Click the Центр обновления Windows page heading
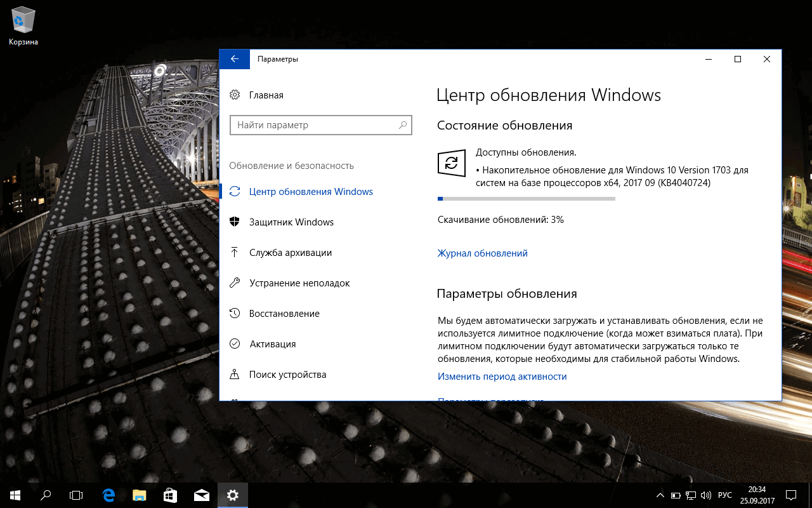The image size is (812, 508). click(x=549, y=95)
